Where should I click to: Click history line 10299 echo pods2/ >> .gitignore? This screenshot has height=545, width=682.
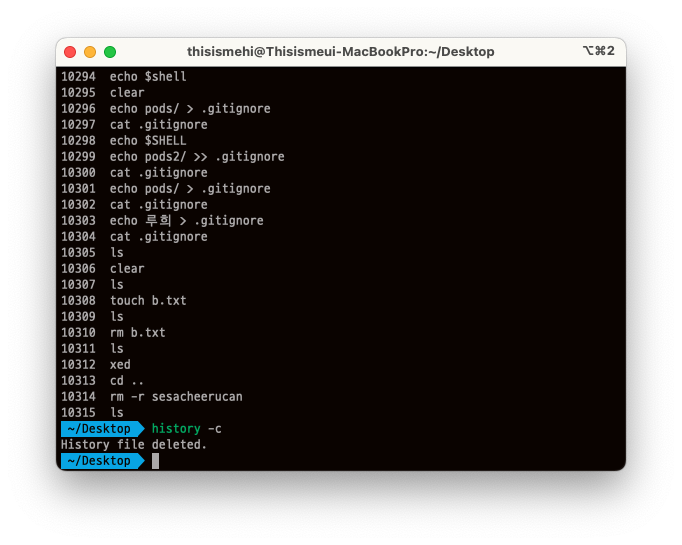coord(173,157)
